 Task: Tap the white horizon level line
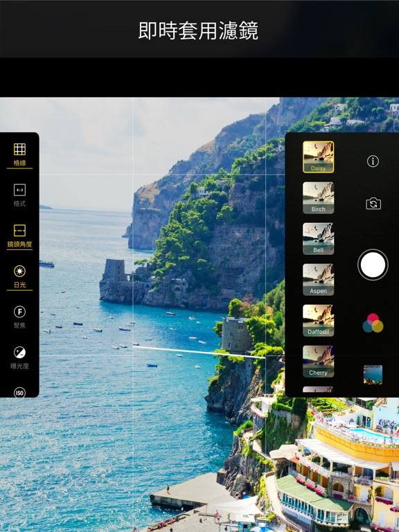199,352
